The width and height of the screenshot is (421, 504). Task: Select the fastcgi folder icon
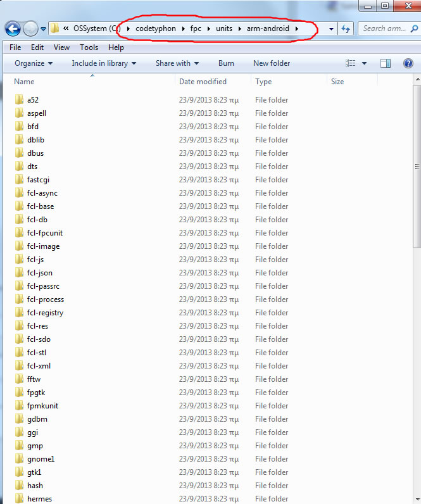tap(19, 179)
